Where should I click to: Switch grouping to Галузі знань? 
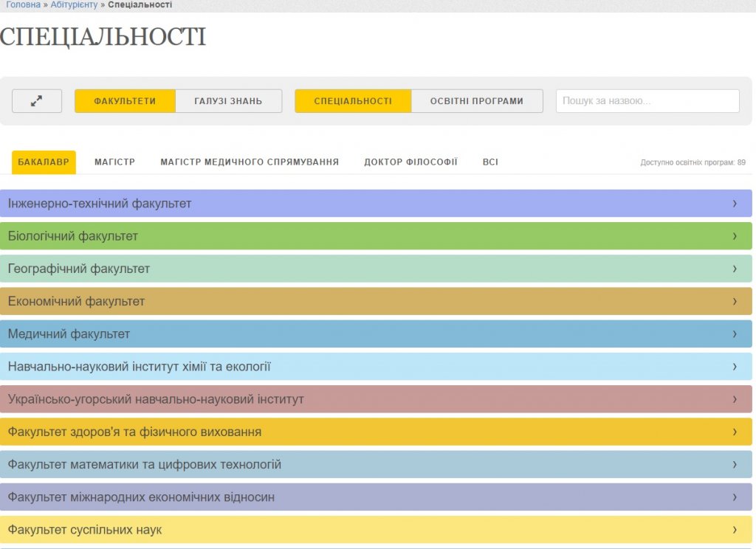[x=229, y=101]
